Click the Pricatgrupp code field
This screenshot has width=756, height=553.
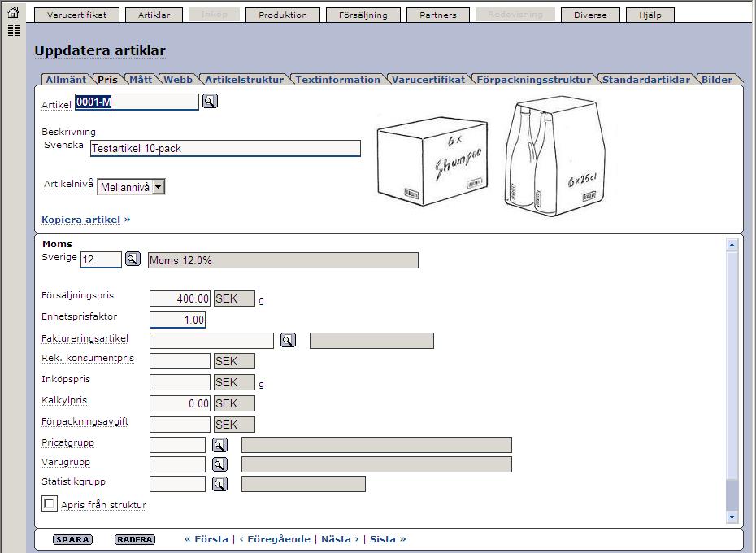click(x=177, y=445)
